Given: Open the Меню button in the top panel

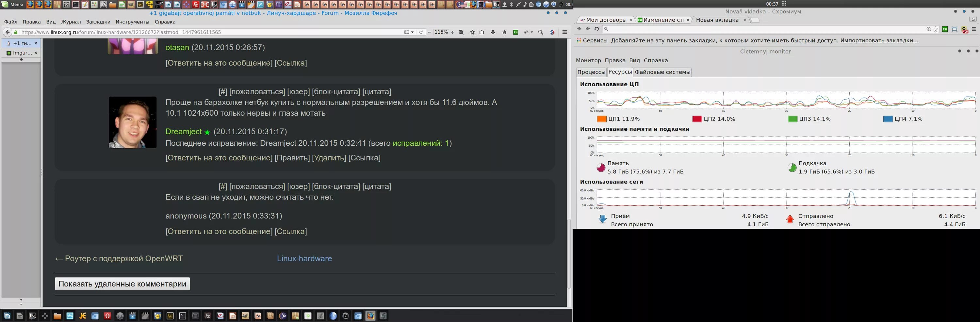Looking at the screenshot, I should point(12,5).
